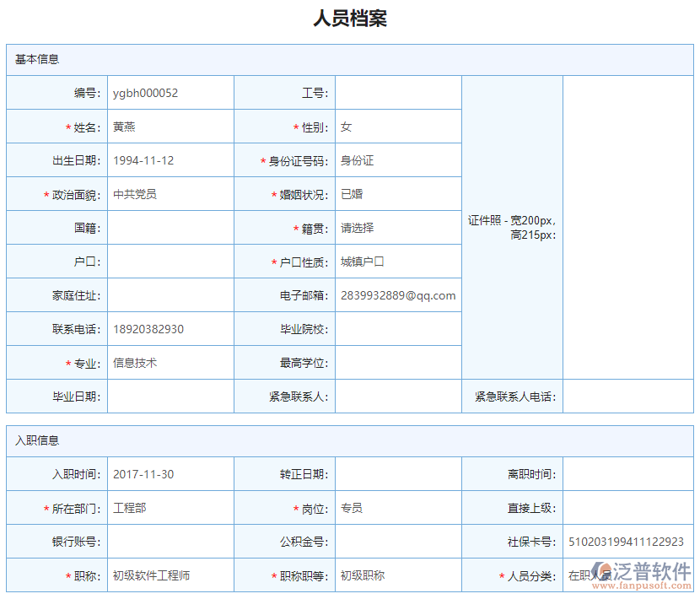This screenshot has width=700, height=599.
Task: Click the 联系电话 field showing 18920382930
Action: tap(169, 328)
